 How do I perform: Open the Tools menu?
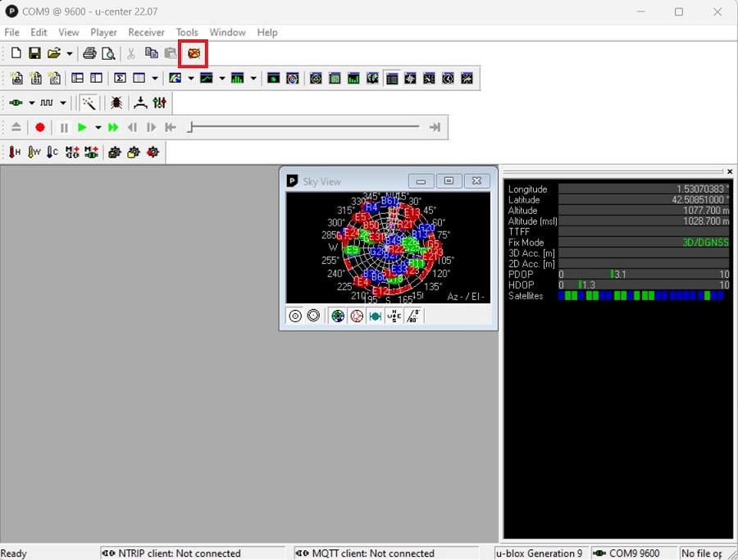pos(187,32)
